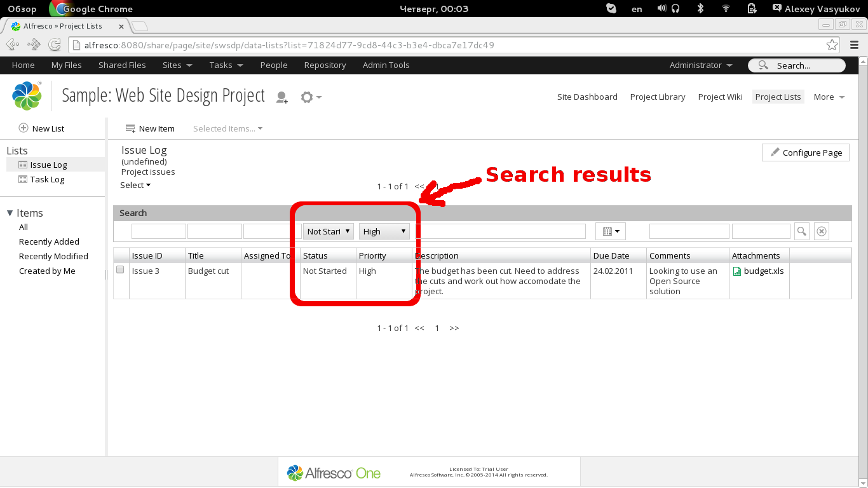Image resolution: width=868 pixels, height=488 pixels.
Task: Open the Priority filter dropdown
Action: tap(384, 231)
